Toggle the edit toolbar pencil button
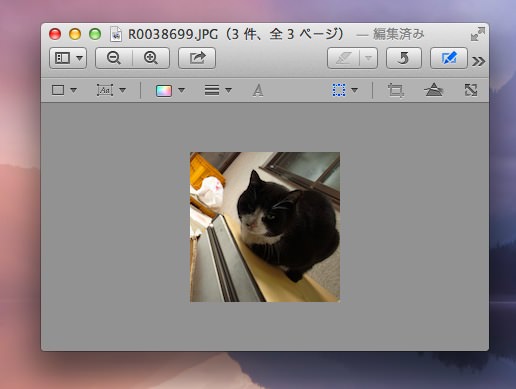Viewport: 516px width, 389px height. click(x=449, y=58)
